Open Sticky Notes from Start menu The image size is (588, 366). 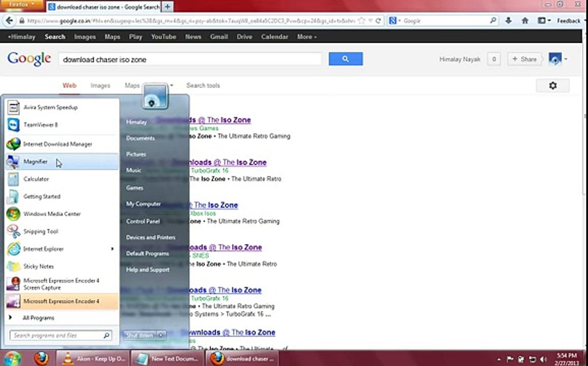pyautogui.click(x=62, y=266)
